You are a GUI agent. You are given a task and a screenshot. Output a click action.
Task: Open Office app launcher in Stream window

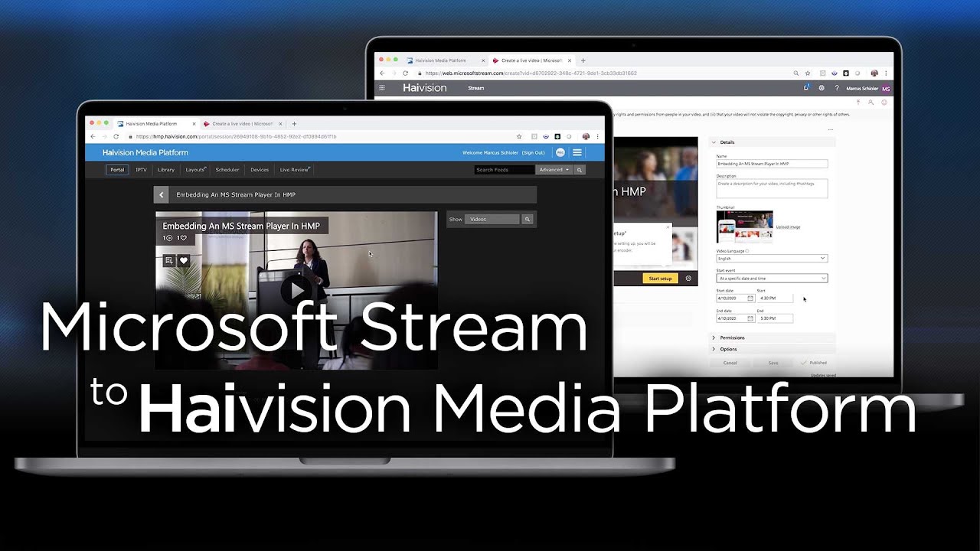point(382,88)
